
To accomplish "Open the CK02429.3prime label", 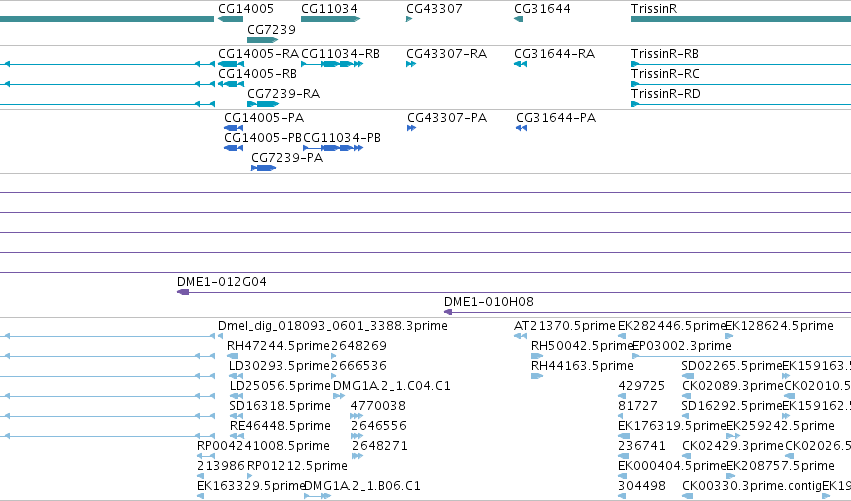I will point(733,446).
